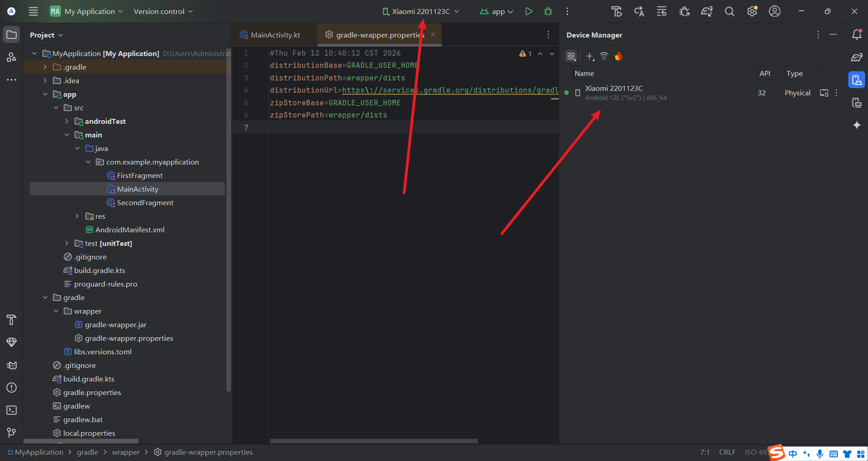Open Firebase device streaming flame icon
The image size is (868, 461).
[x=618, y=56]
